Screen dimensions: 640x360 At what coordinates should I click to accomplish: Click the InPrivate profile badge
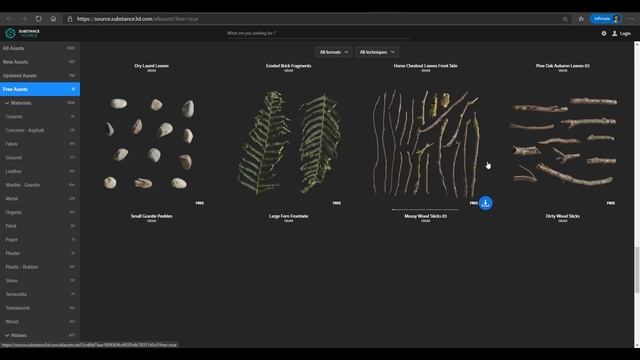coord(606,19)
